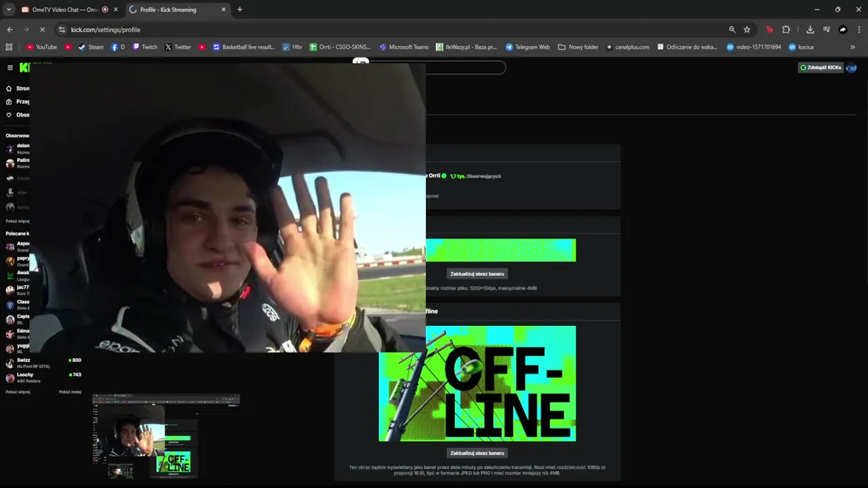Expand followed list with upper Pokaż więcej
The image size is (868, 488).
click(18, 221)
